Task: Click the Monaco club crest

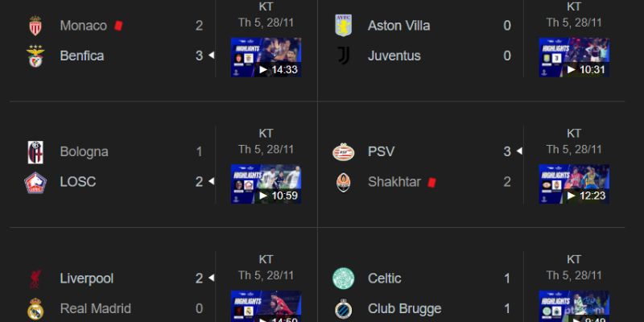Action: click(35, 26)
